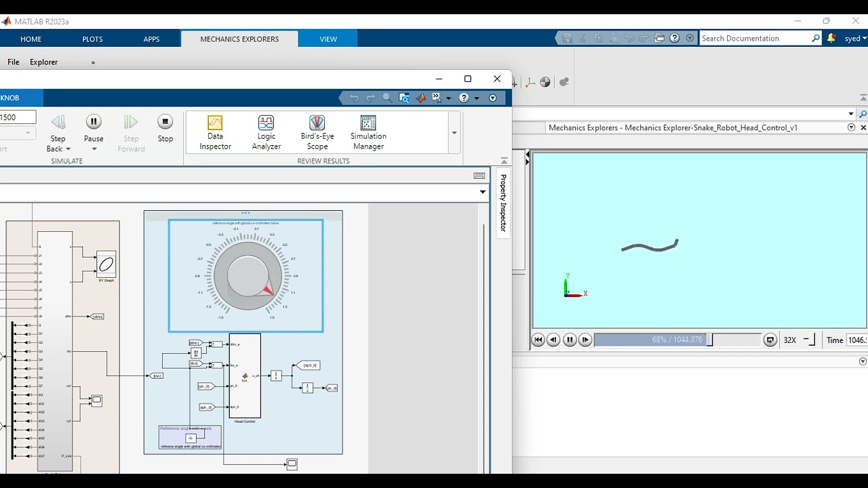This screenshot has width=868, height=488.
Task: Expand the Pause button dropdown arrow
Action: [94, 149]
